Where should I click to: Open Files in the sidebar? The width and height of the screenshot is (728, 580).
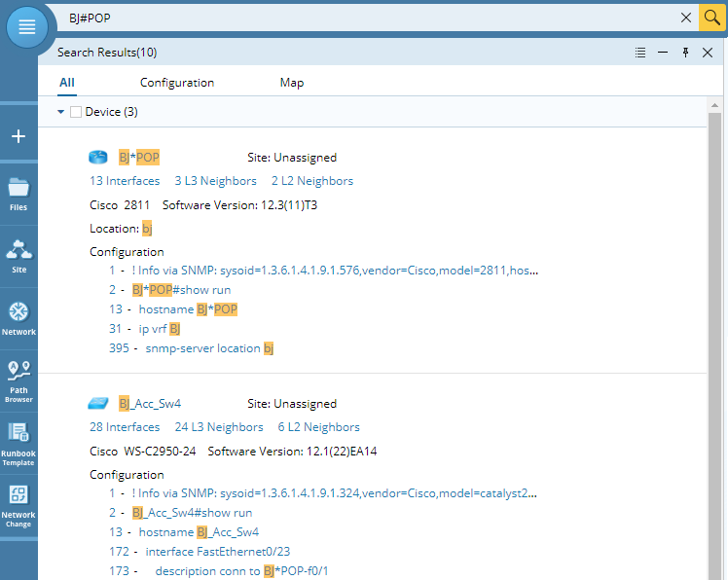pyautogui.click(x=18, y=194)
